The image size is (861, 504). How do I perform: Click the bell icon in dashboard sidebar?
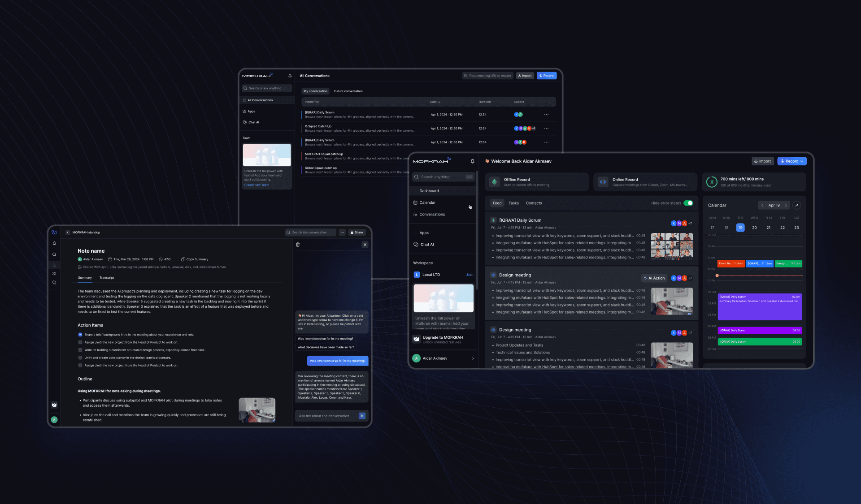point(472,161)
